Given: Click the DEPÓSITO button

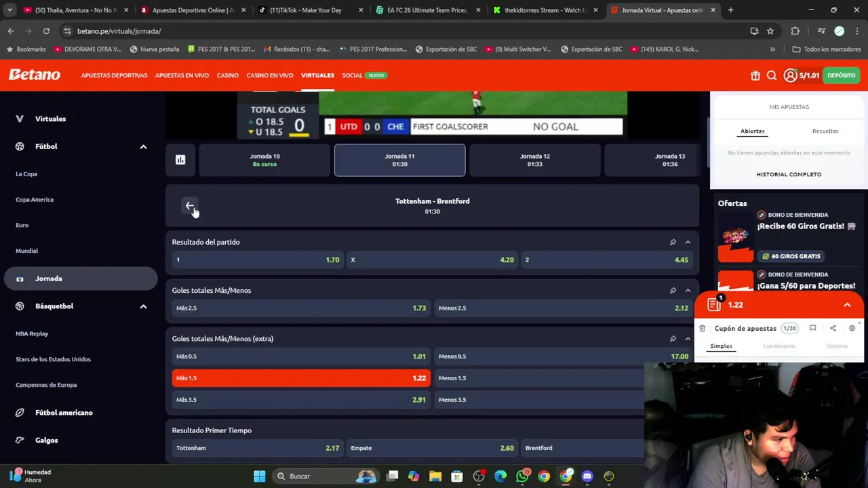Looking at the screenshot, I should click(841, 75).
